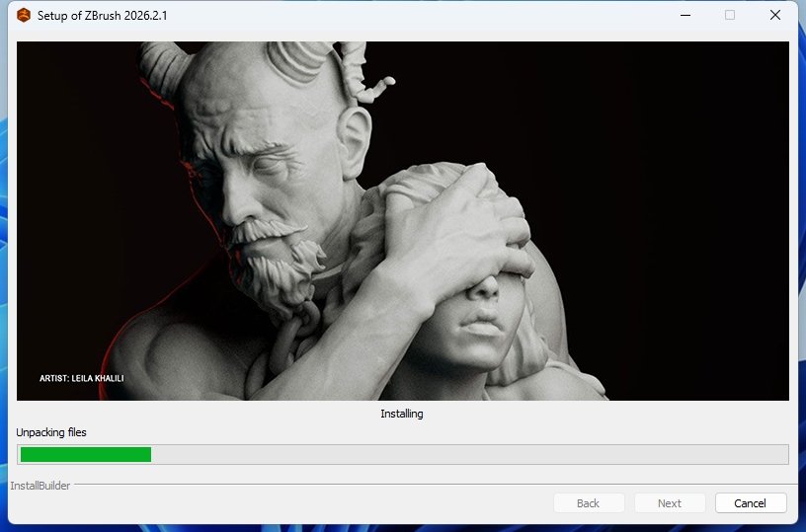Image resolution: width=806 pixels, height=532 pixels.
Task: Close the ZBrush setup window
Action: 775,16
